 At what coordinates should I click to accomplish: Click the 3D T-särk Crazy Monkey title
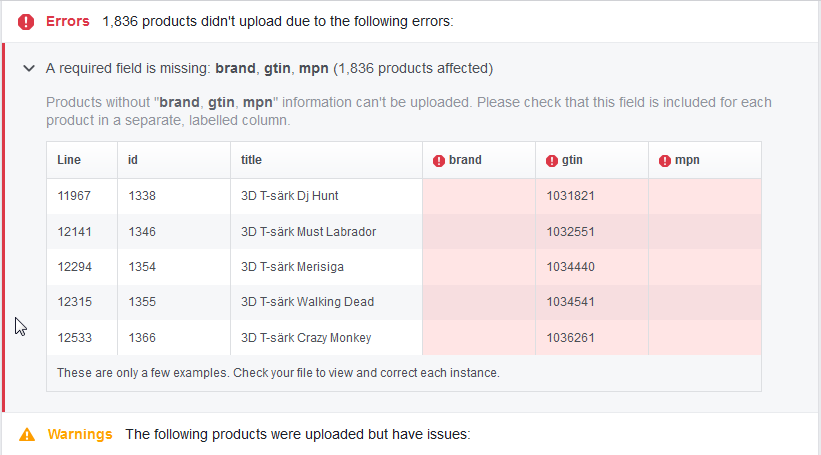click(306, 338)
